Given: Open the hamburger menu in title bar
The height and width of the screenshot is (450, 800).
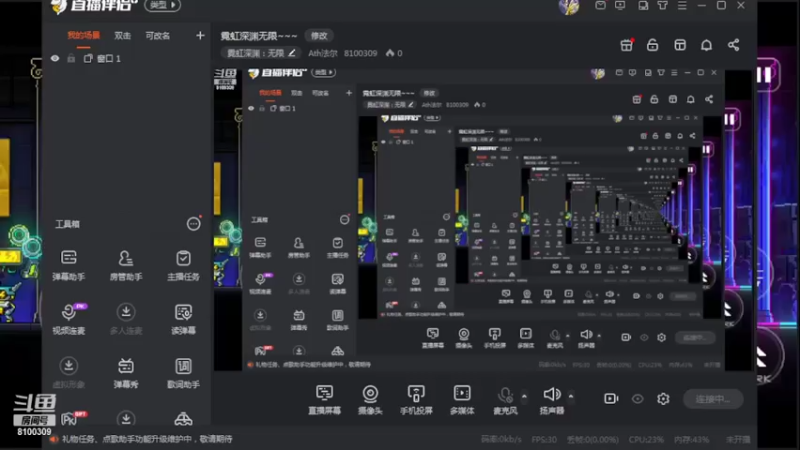Looking at the screenshot, I should pos(682,5).
